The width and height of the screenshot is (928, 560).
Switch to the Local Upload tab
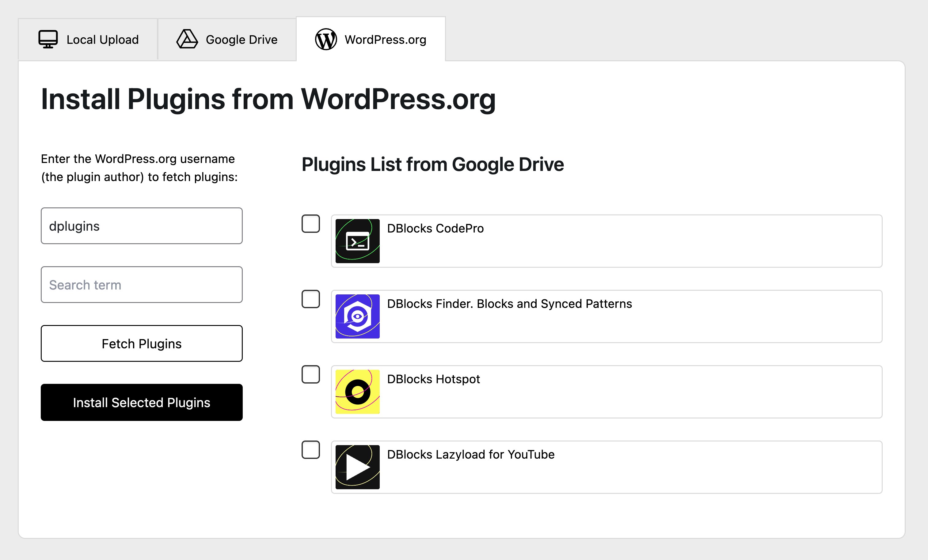(88, 39)
